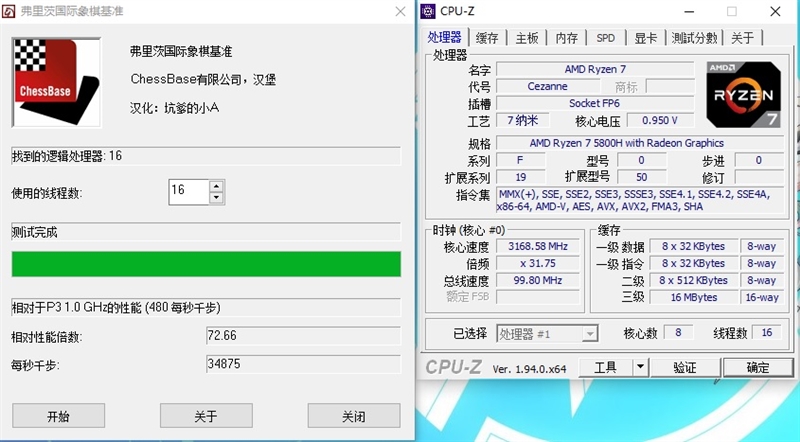The image size is (800, 442).
Task: Close the Fritz Chess Benchmark window
Action: 401,11
